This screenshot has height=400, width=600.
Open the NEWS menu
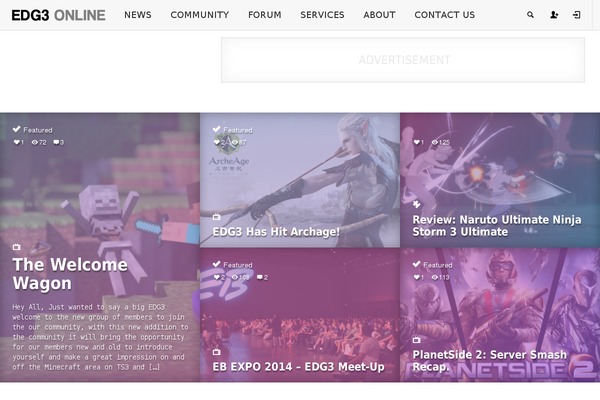[x=138, y=15]
